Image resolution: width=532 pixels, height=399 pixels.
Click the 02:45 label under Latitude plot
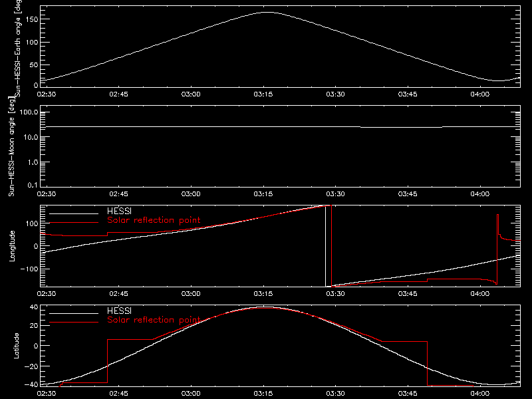[119, 393]
